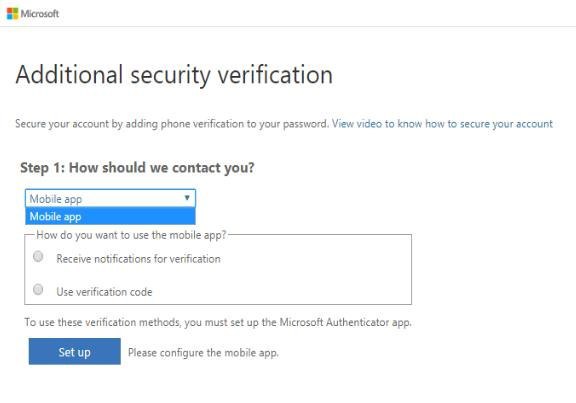Click the header divider line below the Microsoft logo
The image size is (576, 403).
click(288, 26)
